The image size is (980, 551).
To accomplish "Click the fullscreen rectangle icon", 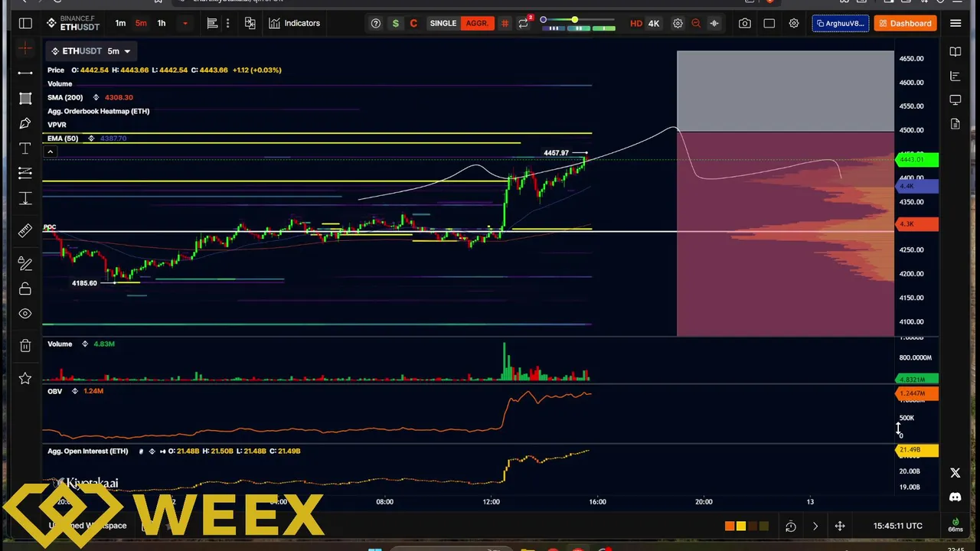I will [769, 23].
